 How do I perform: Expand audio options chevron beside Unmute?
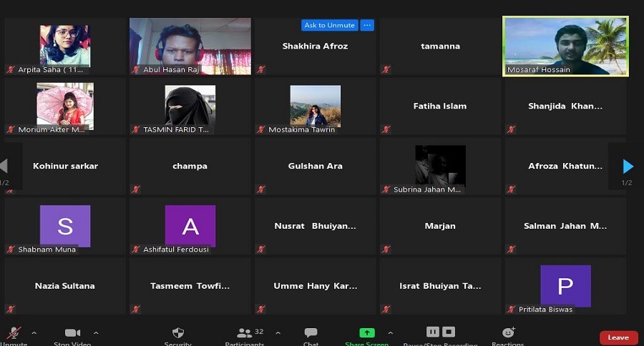(x=34, y=333)
